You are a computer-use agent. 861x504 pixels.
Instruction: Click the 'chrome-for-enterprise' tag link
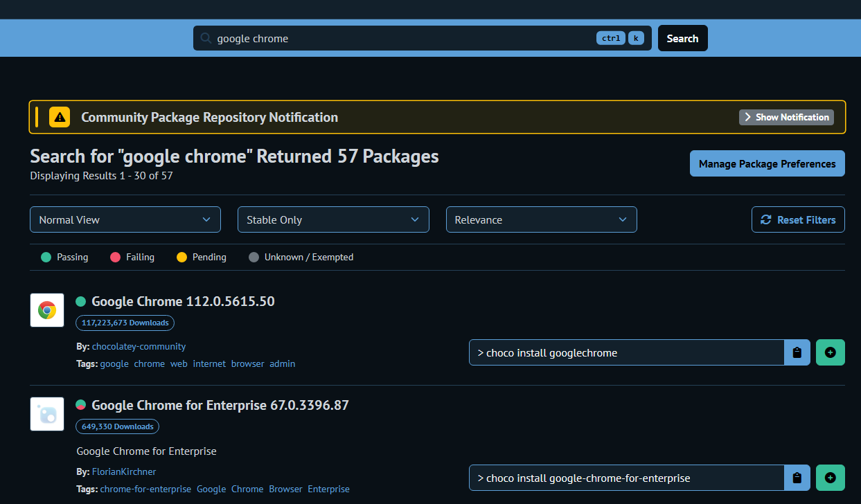(145, 489)
